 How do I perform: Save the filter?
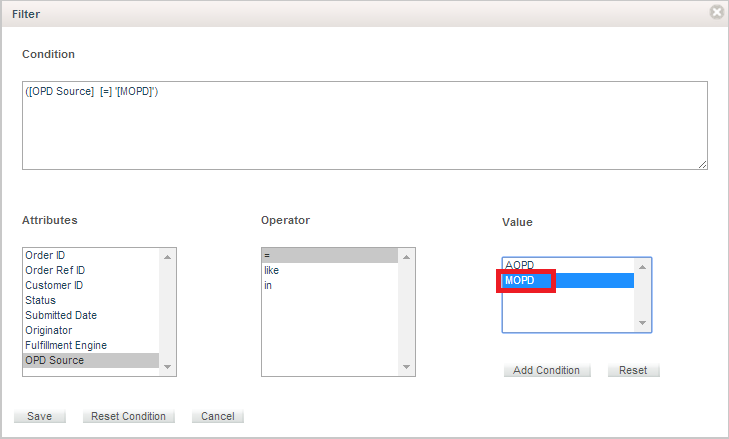click(40, 416)
